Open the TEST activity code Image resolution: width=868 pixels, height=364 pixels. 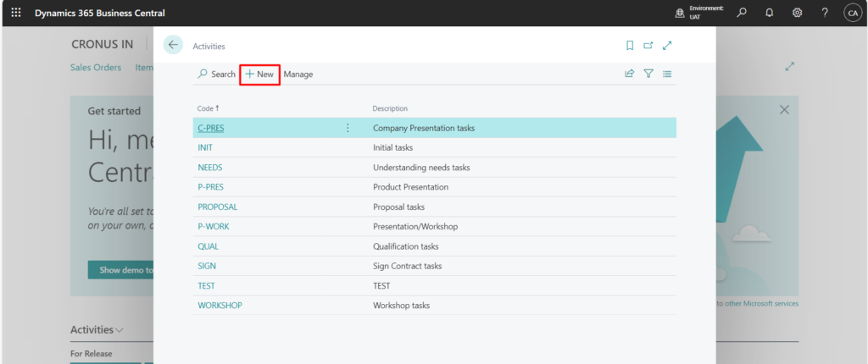point(207,286)
